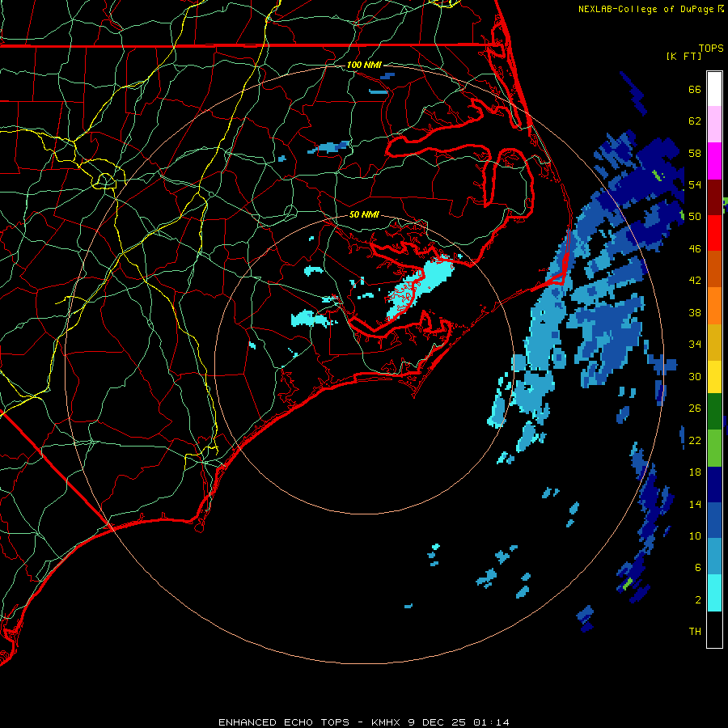The image size is (728, 728).
Task: Click the 50 NMI range ring label
Action: pos(364,214)
